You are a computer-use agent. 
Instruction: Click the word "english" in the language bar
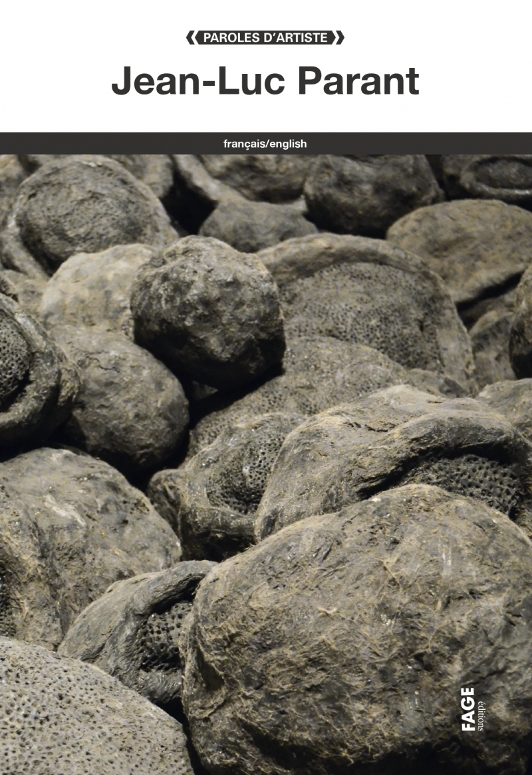pos(287,144)
